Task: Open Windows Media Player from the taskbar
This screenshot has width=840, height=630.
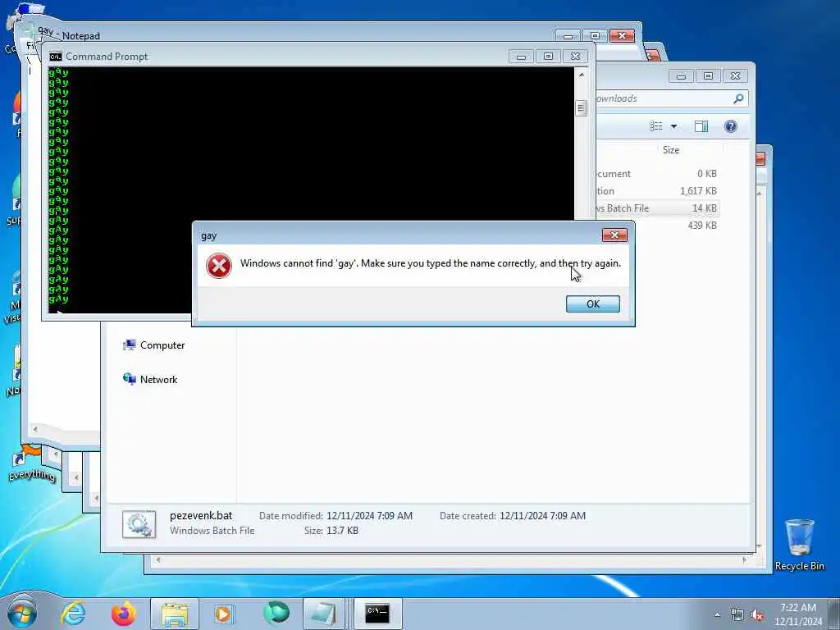Action: pos(223,614)
